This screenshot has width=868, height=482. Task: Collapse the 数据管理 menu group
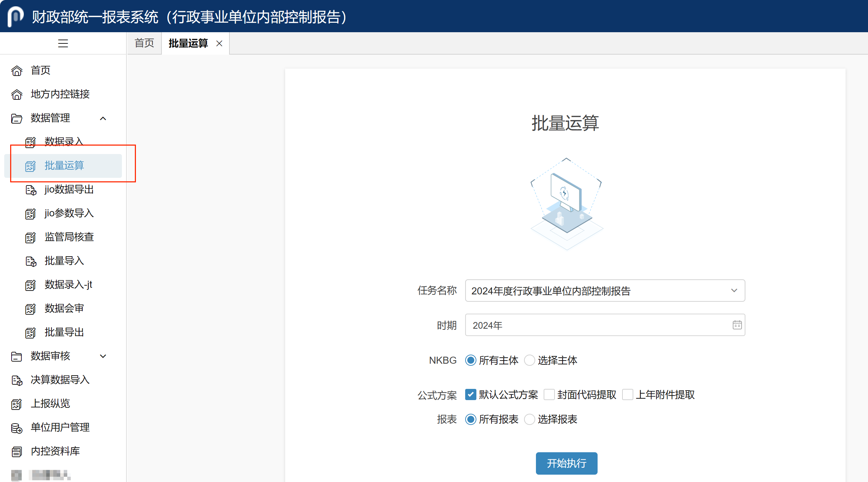[103, 118]
